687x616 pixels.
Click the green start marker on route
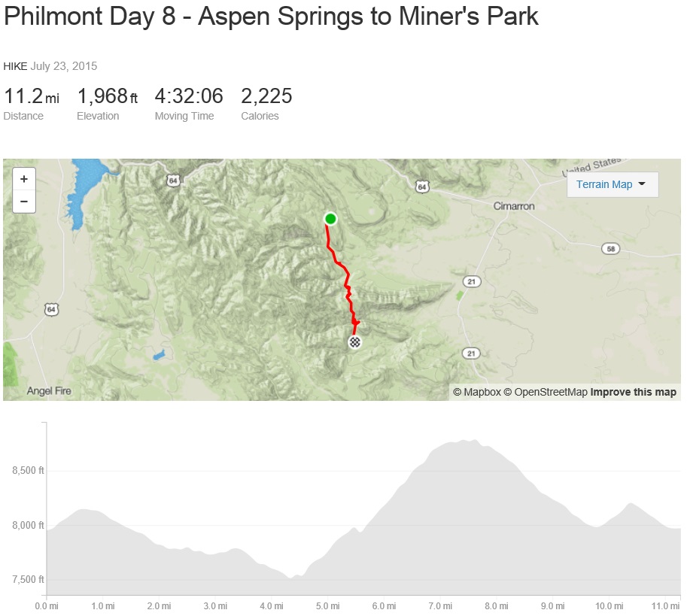[330, 219]
